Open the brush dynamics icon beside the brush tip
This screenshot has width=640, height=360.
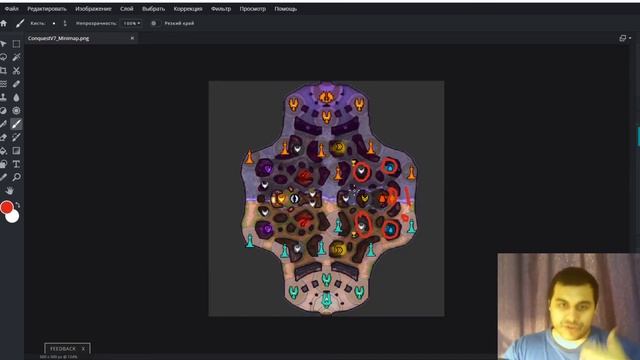pos(65,23)
